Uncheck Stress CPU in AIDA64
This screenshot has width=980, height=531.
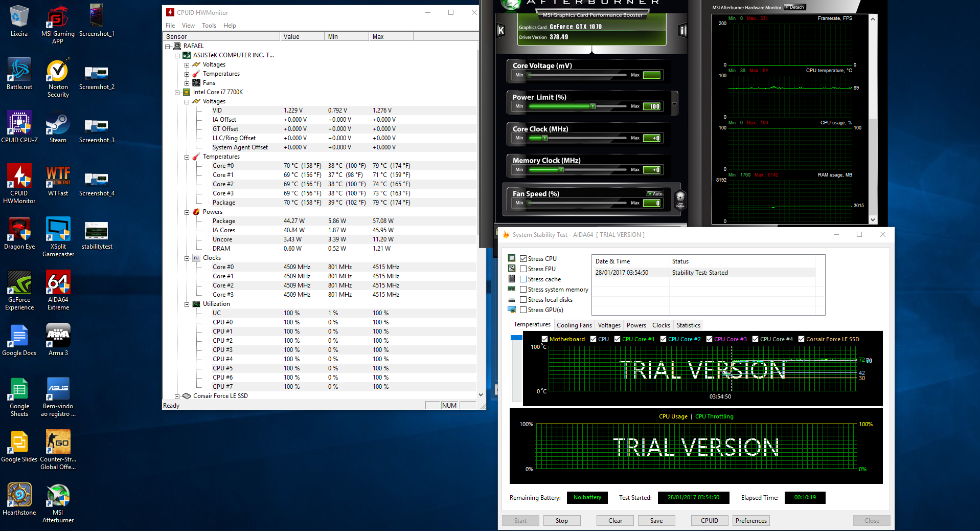coord(523,258)
